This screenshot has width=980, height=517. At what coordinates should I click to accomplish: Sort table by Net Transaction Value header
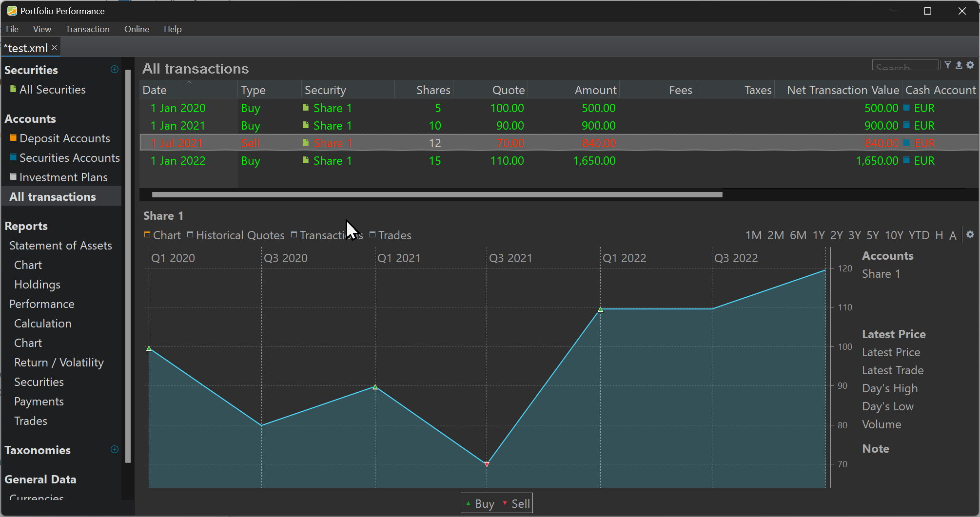(x=838, y=90)
